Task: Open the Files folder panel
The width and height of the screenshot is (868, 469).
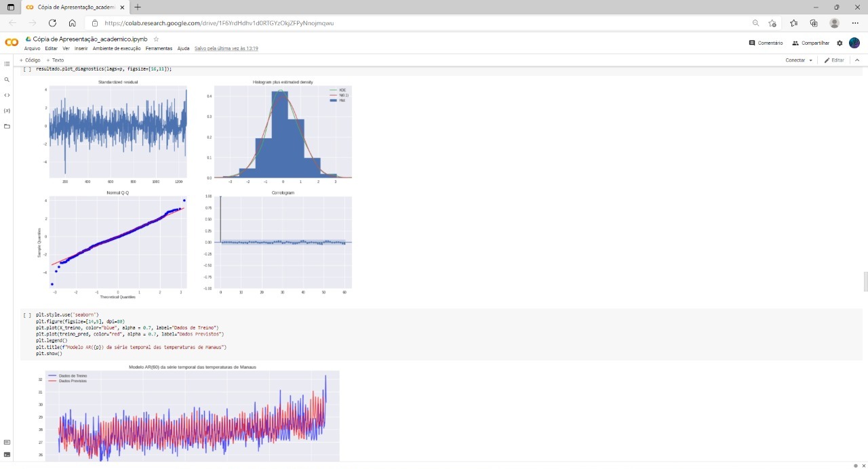Action: tap(7, 126)
